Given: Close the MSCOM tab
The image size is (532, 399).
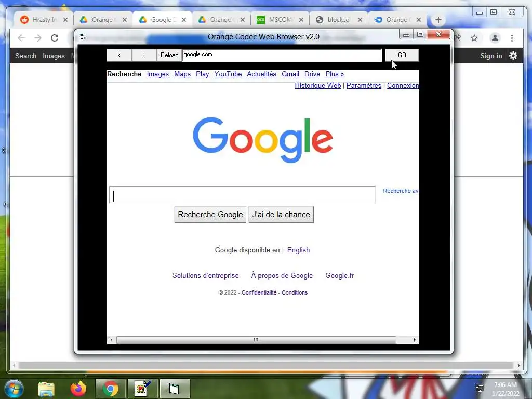Looking at the screenshot, I should pyautogui.click(x=301, y=20).
